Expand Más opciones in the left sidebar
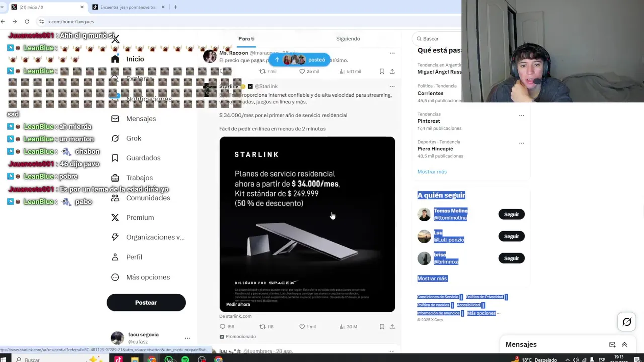This screenshot has height=362, width=644. pyautogui.click(x=140, y=277)
